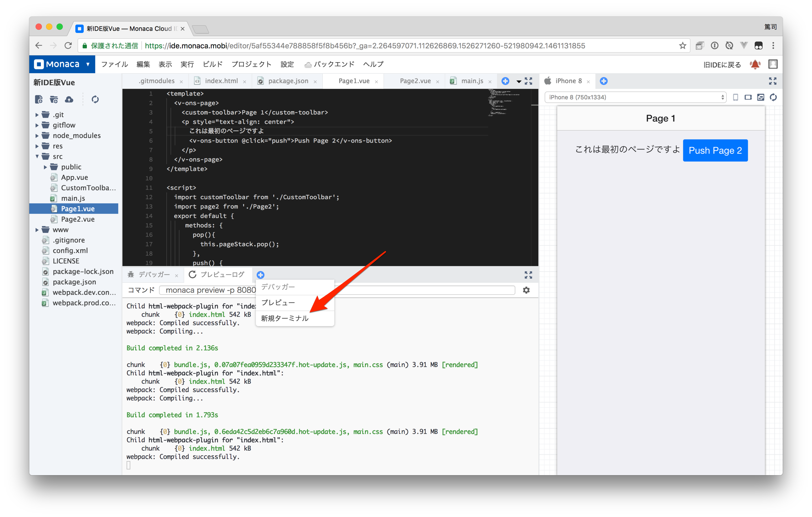Viewport: 812px width, 517px height.
Task: Expand the gitflow folder
Action: pyautogui.click(x=37, y=125)
